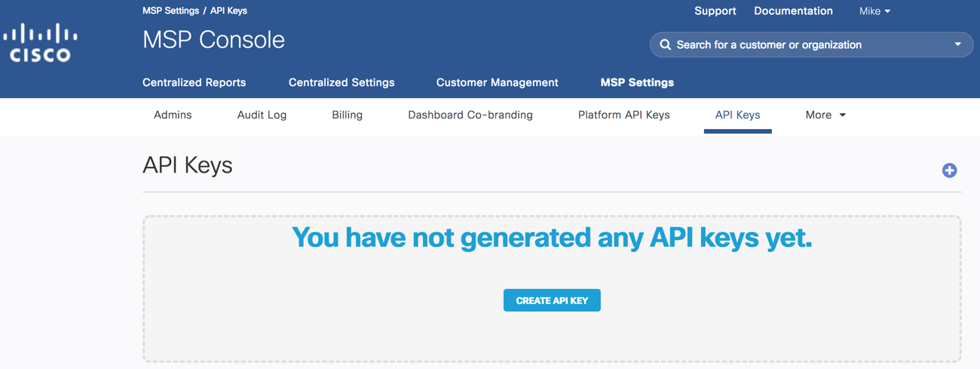Click the plus icon to add API key
Screen dimensions: 980x369
point(949,171)
